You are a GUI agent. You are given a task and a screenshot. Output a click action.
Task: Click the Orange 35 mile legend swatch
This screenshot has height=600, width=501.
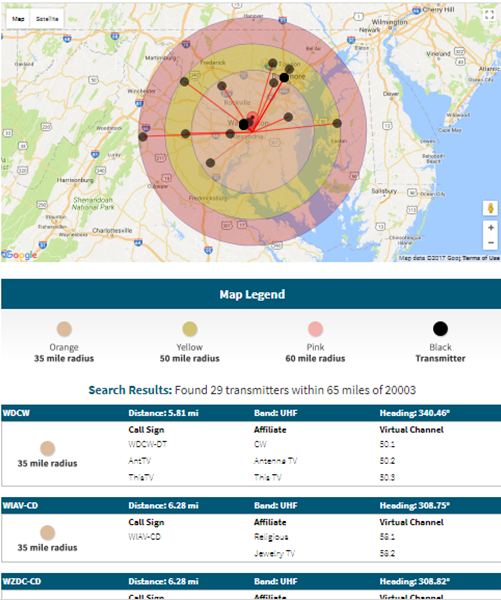pos(64,329)
